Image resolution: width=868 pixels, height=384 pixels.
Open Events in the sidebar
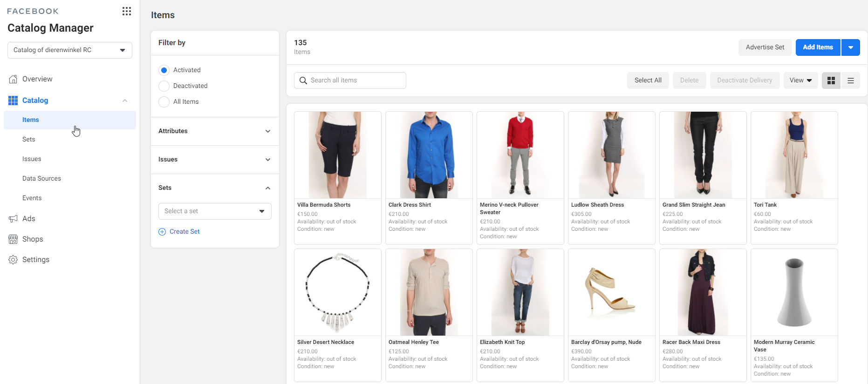(32, 198)
